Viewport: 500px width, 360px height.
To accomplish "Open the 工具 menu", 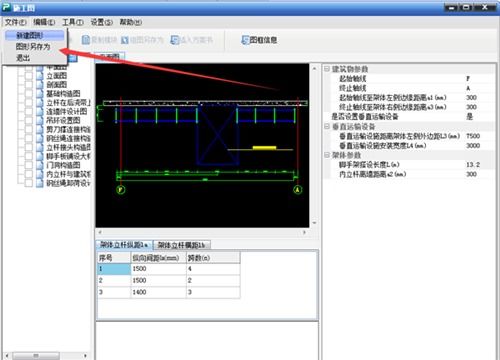I will click(73, 22).
